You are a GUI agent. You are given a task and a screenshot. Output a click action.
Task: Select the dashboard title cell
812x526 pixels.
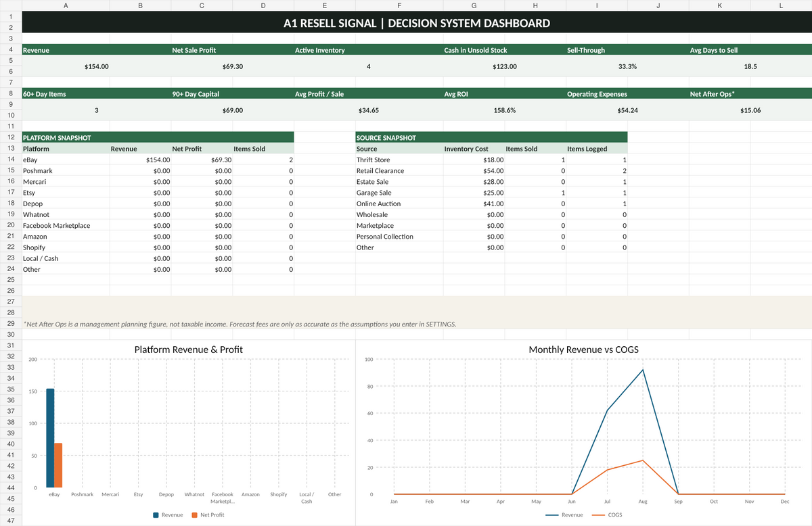coord(416,23)
